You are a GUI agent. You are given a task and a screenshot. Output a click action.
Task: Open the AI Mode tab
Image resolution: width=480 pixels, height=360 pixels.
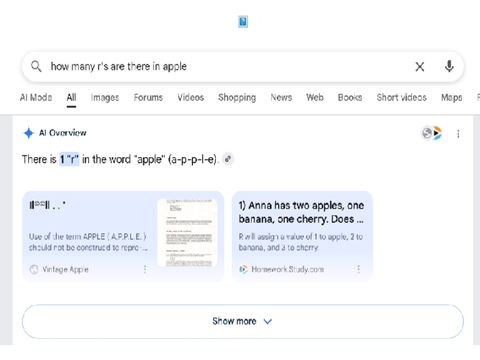[x=36, y=97]
